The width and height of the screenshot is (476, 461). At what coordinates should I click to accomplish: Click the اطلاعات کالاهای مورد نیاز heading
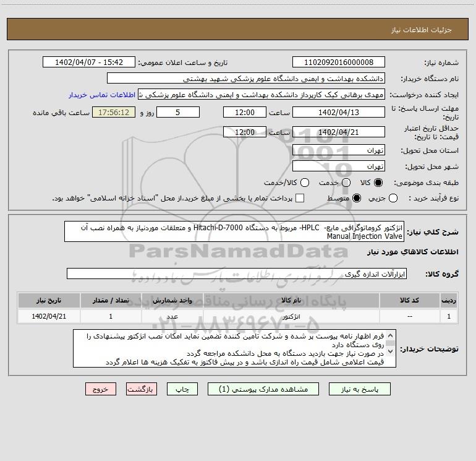413,252
